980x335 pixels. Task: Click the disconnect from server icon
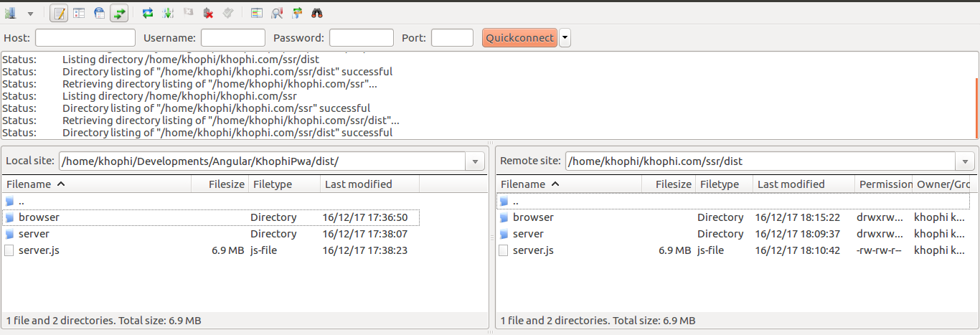pyautogui.click(x=208, y=13)
